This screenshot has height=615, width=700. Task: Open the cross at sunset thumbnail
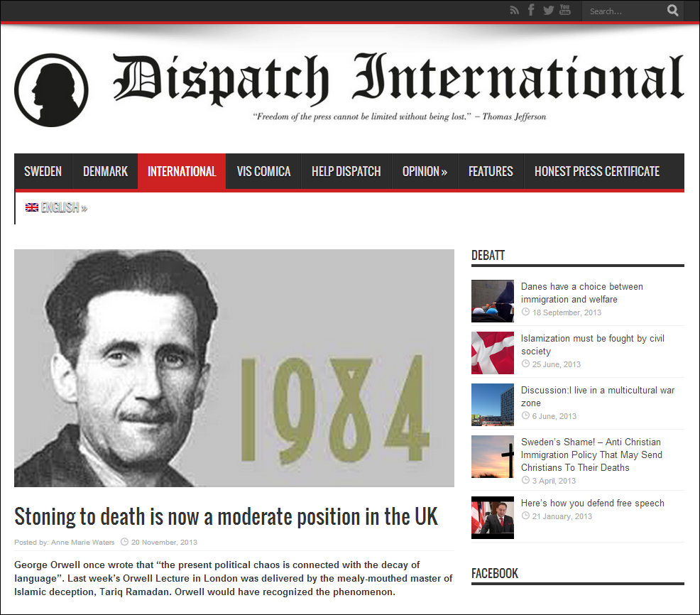[493, 457]
